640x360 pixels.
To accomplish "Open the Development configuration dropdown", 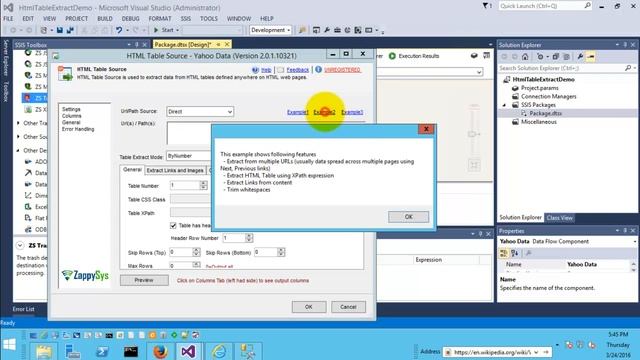I will tap(270, 30).
